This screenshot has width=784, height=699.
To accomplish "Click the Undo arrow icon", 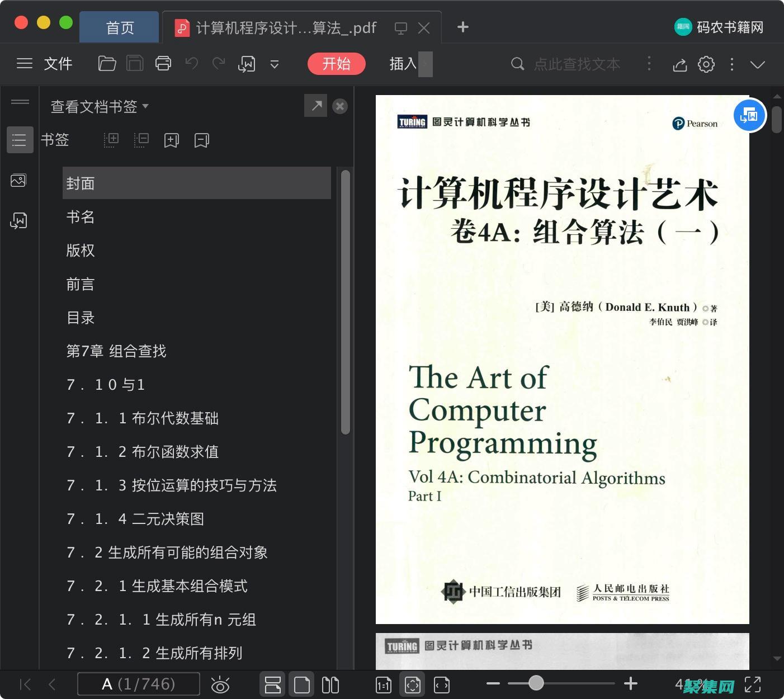I will pyautogui.click(x=191, y=63).
